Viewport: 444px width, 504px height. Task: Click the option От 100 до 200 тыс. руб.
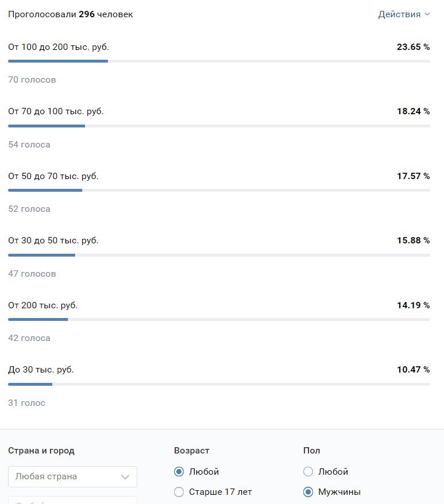(x=59, y=47)
